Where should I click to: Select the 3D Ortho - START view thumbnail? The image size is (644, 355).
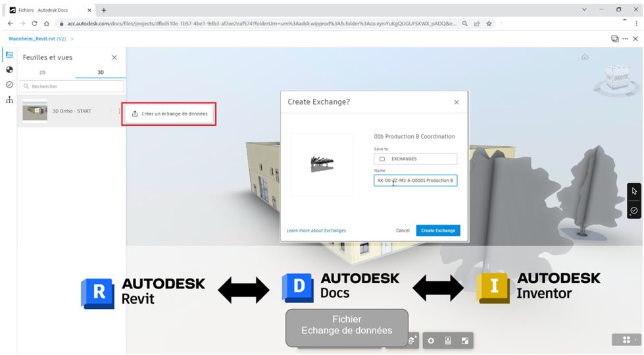[35, 111]
